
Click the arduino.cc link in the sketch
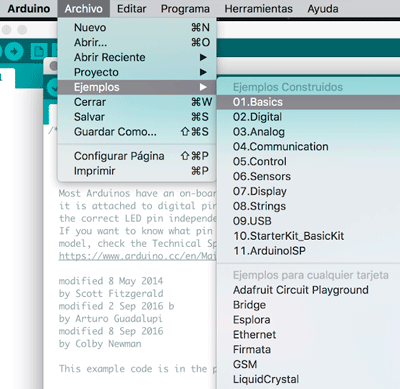pos(137,256)
